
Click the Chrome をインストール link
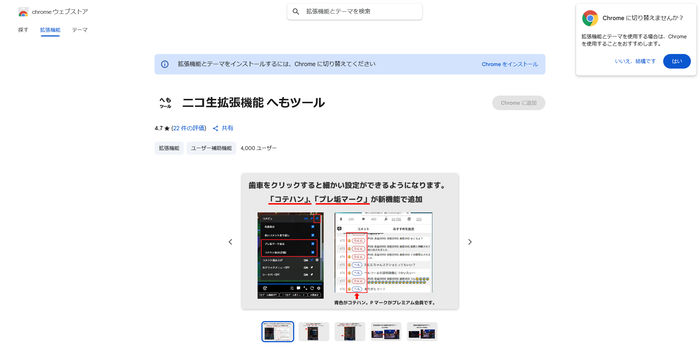point(509,64)
